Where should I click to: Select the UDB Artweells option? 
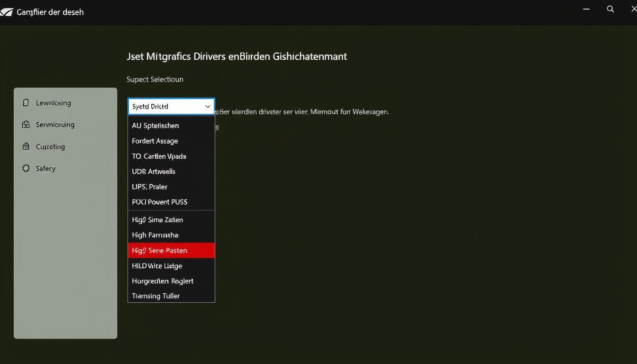click(171, 171)
